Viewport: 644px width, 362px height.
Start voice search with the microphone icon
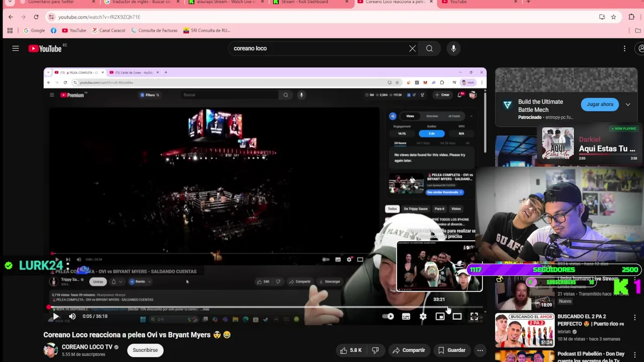coord(453,48)
